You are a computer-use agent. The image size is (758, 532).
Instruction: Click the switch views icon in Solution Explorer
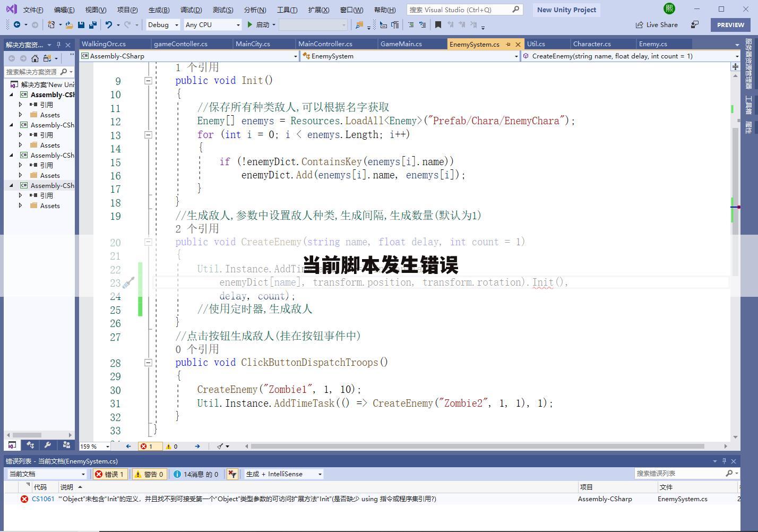pos(47,58)
